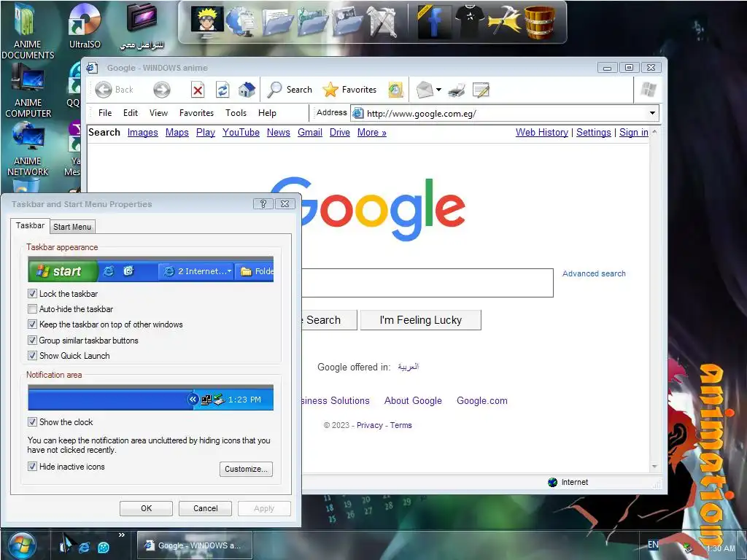The height and width of the screenshot is (560, 747).
Task: Open the File menu in Internet Explorer
Action: pyautogui.click(x=105, y=113)
